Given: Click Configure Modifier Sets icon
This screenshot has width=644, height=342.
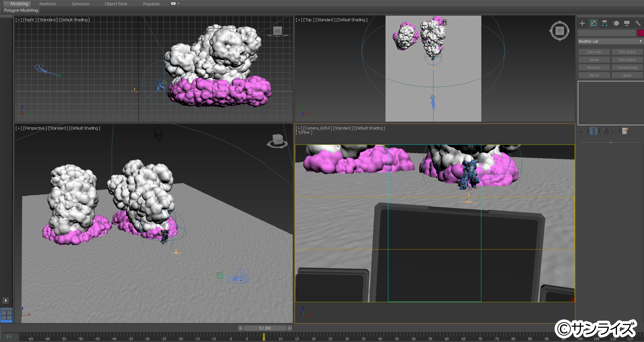Looking at the screenshot, I should click(x=625, y=131).
